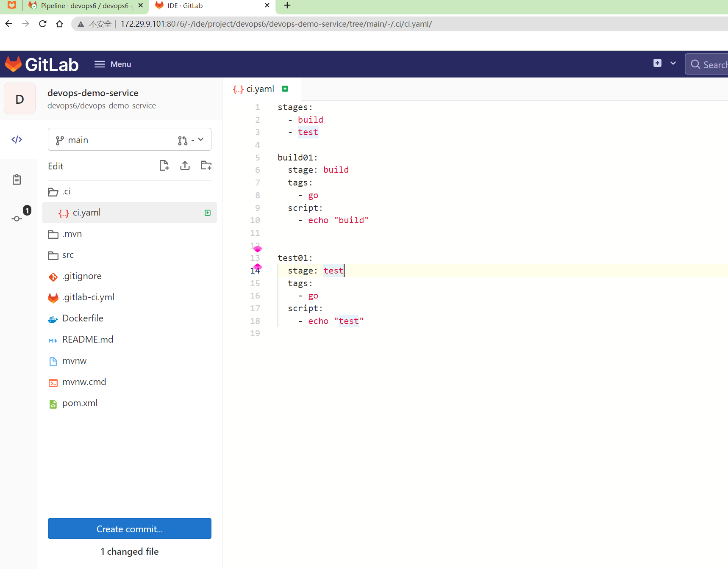The height and width of the screenshot is (570, 728).
Task: Click the Docker whale icon
Action: point(53,319)
